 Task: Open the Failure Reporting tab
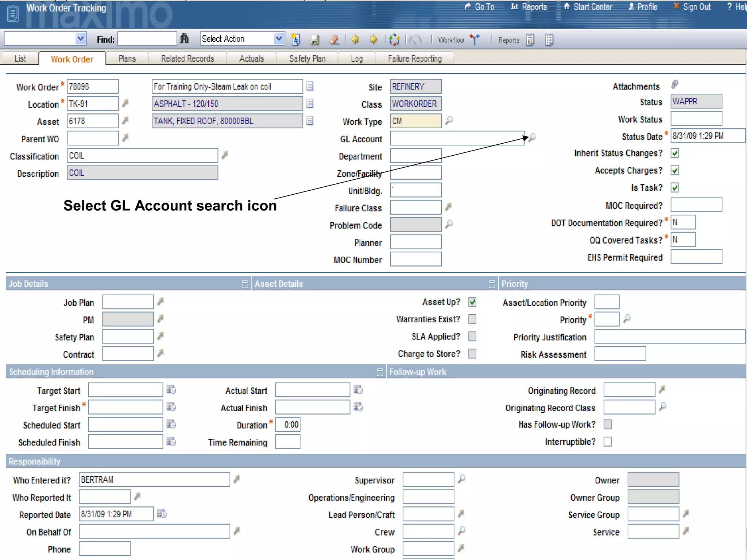point(415,59)
